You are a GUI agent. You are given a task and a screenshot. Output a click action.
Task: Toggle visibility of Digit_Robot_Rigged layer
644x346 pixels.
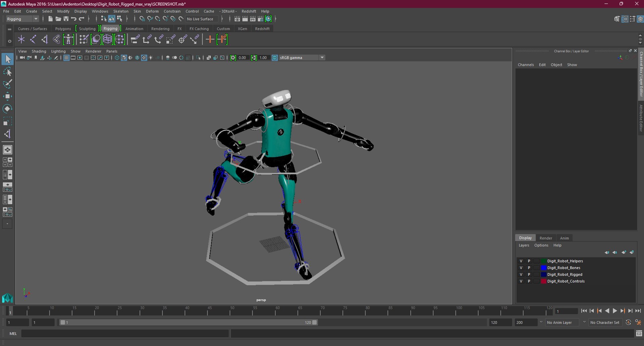click(x=521, y=275)
